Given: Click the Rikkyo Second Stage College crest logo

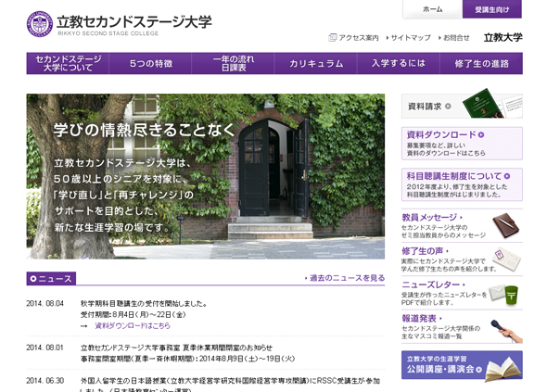Looking at the screenshot, I should [40, 24].
